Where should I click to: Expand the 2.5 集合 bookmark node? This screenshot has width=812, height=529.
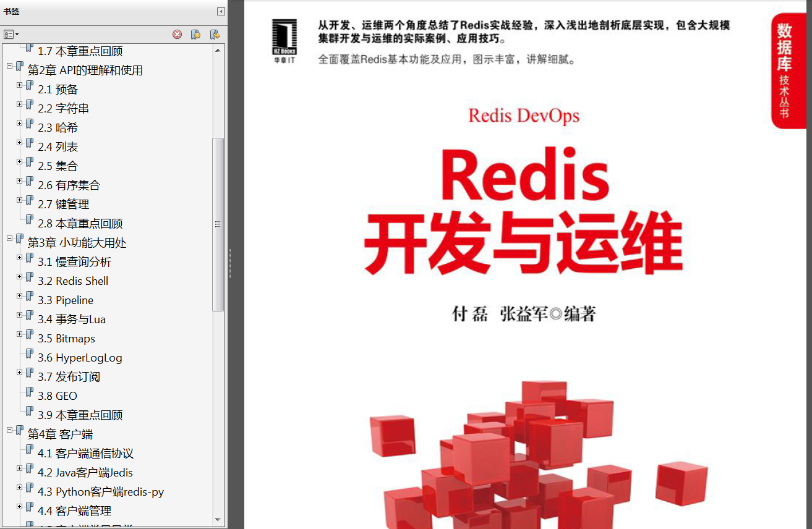click(19, 161)
